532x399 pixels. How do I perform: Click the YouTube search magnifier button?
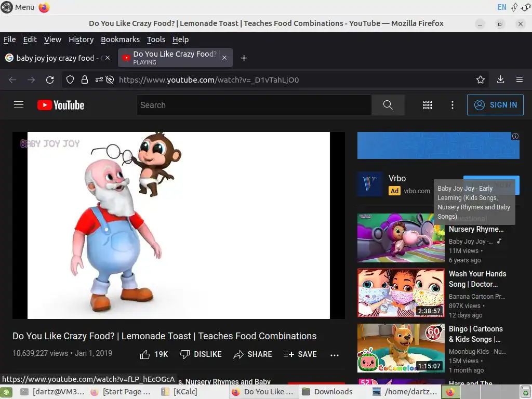tap(388, 105)
